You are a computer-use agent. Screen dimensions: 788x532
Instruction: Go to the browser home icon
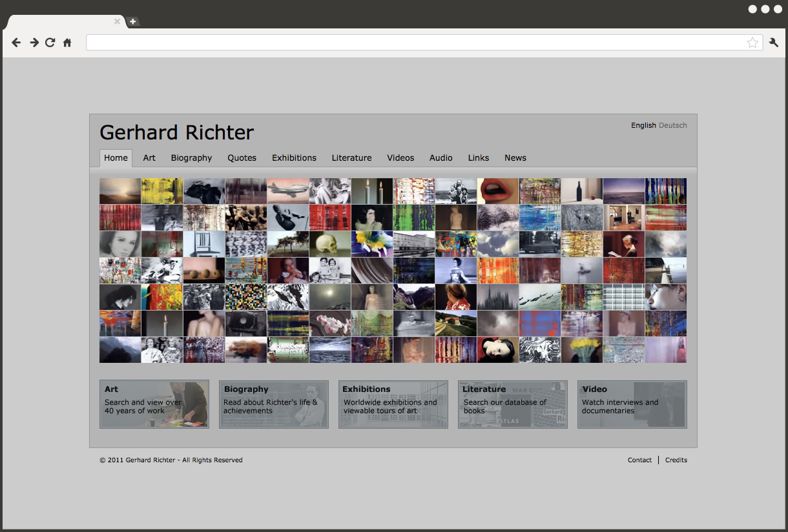(x=67, y=43)
